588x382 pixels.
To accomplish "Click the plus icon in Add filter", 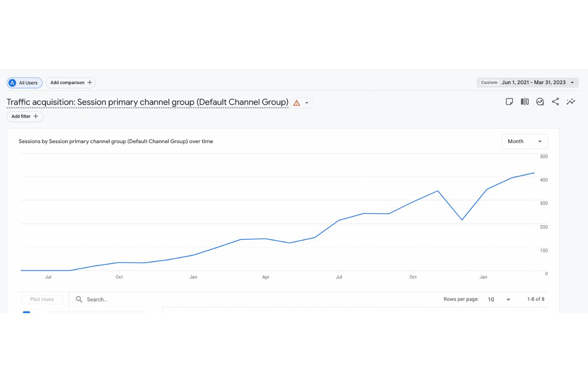I will [x=36, y=116].
